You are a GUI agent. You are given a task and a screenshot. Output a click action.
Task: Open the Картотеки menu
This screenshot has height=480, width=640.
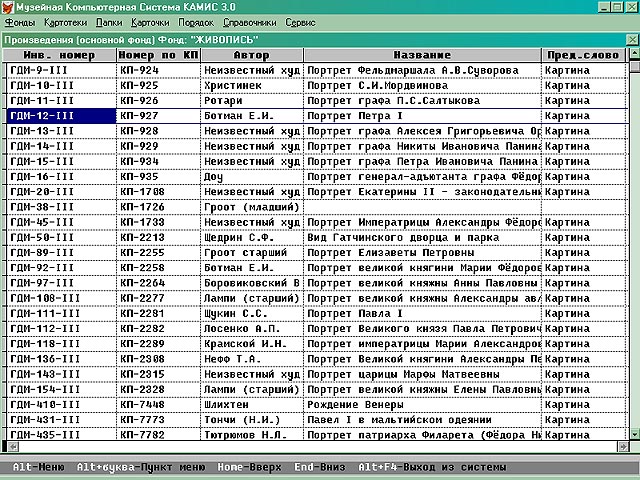(x=66, y=23)
